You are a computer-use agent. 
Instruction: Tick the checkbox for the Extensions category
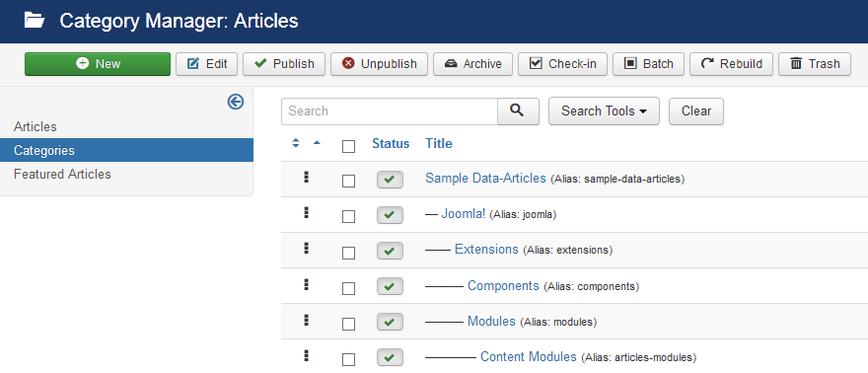(x=348, y=253)
